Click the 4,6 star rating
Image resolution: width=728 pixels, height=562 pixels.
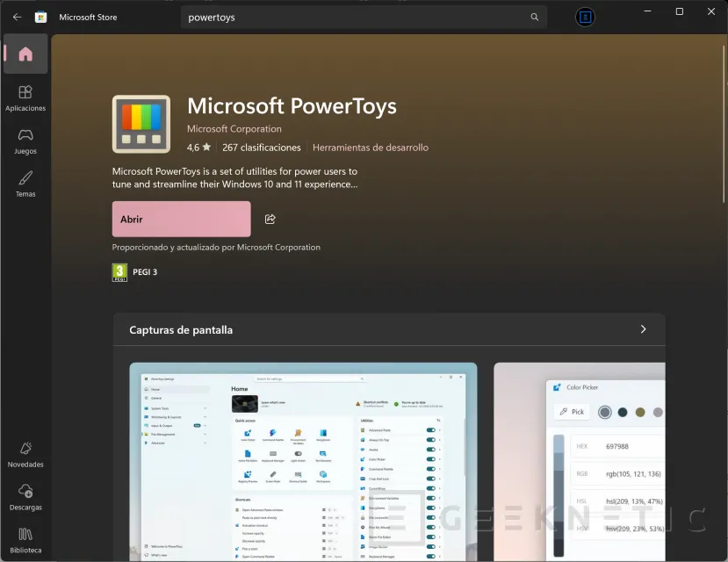tap(198, 148)
